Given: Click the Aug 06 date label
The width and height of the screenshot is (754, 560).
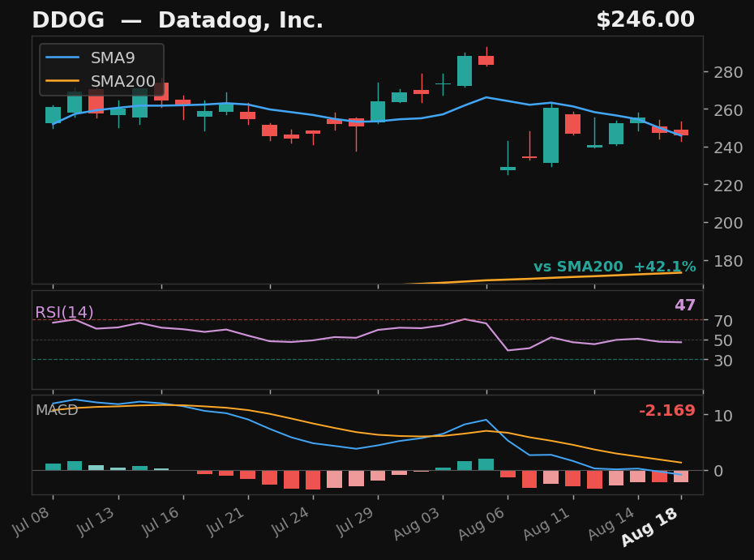Looking at the screenshot, I should click(482, 523).
